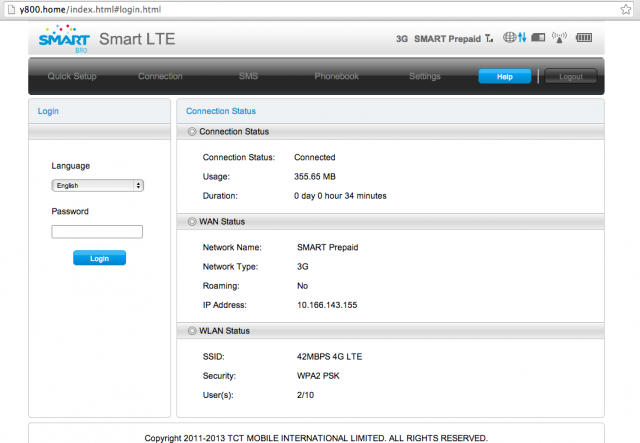Click the usage value 355.65 MB

[x=315, y=176]
